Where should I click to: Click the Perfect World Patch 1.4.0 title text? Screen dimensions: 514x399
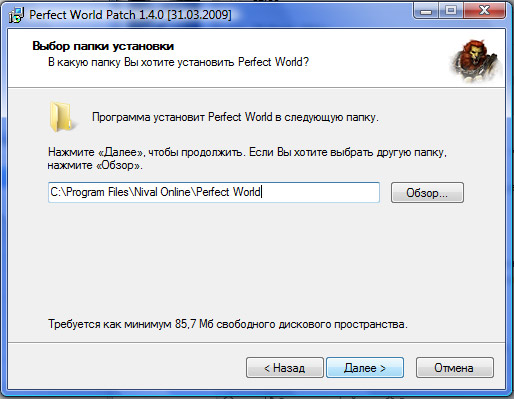[x=96, y=15]
